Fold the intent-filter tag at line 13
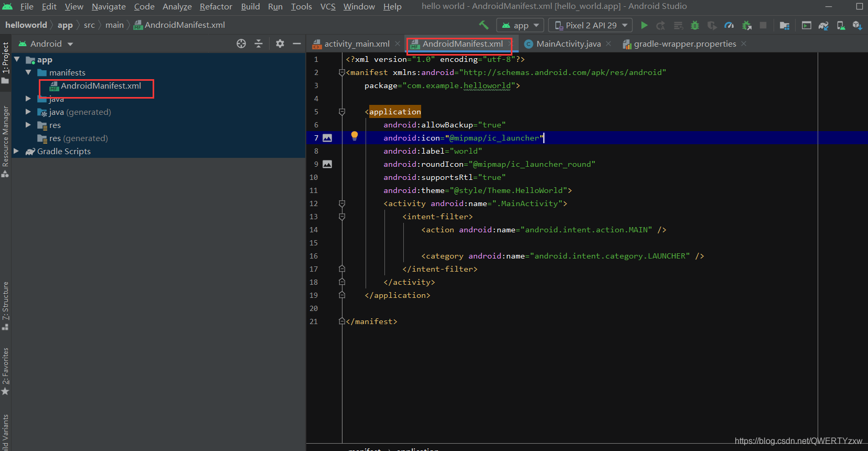This screenshot has height=451, width=868. [342, 217]
